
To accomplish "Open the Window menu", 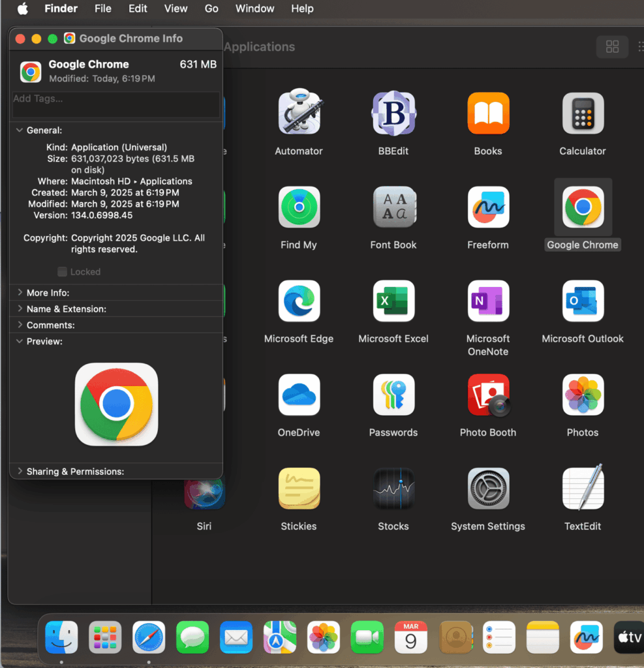I will [x=254, y=8].
